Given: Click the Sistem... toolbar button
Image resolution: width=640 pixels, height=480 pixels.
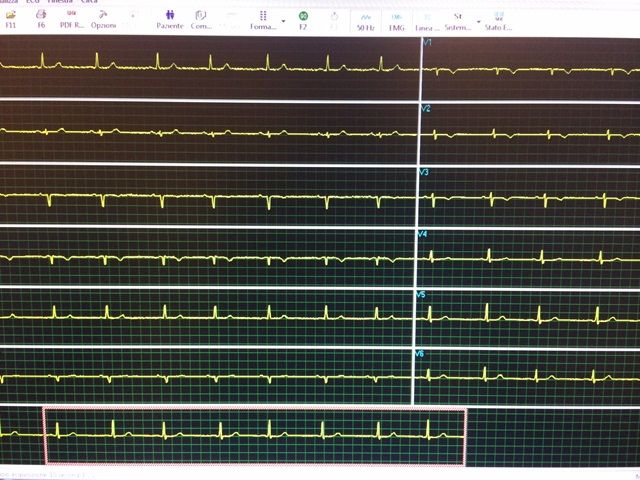Looking at the screenshot, I should (x=458, y=18).
